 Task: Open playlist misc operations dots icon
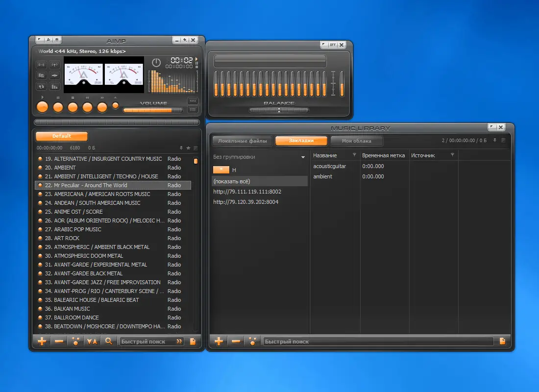click(75, 341)
